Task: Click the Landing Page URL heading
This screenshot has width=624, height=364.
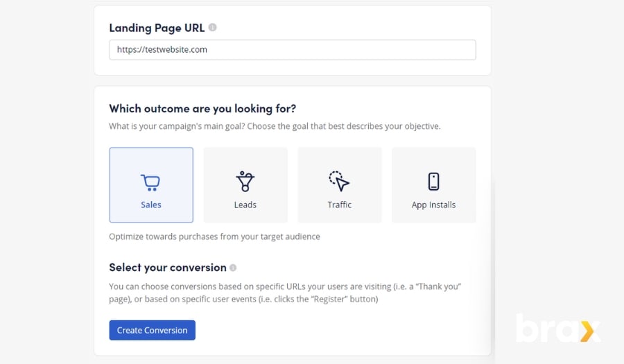Action: [x=156, y=28]
